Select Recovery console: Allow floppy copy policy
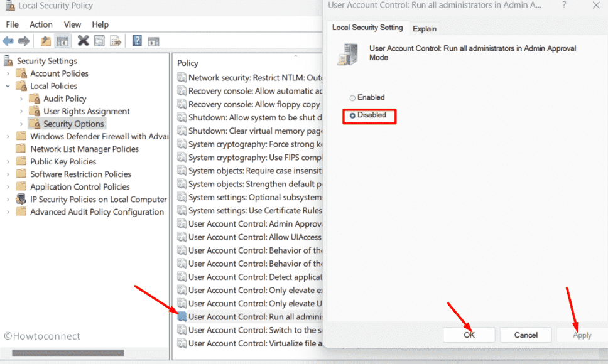The height and width of the screenshot is (364, 608). [254, 104]
